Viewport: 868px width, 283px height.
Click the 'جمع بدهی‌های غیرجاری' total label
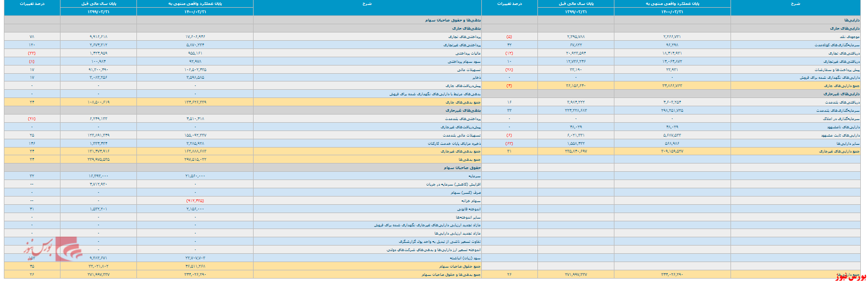460,151
